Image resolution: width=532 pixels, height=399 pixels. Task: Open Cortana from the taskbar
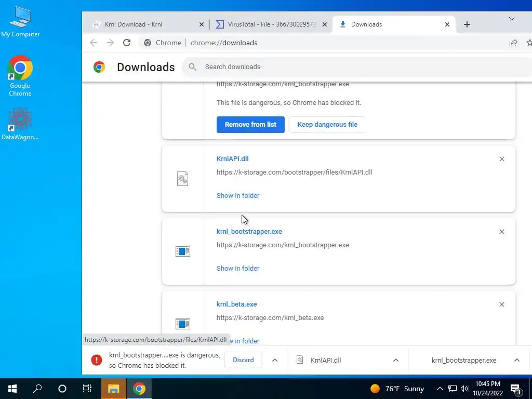click(x=62, y=389)
